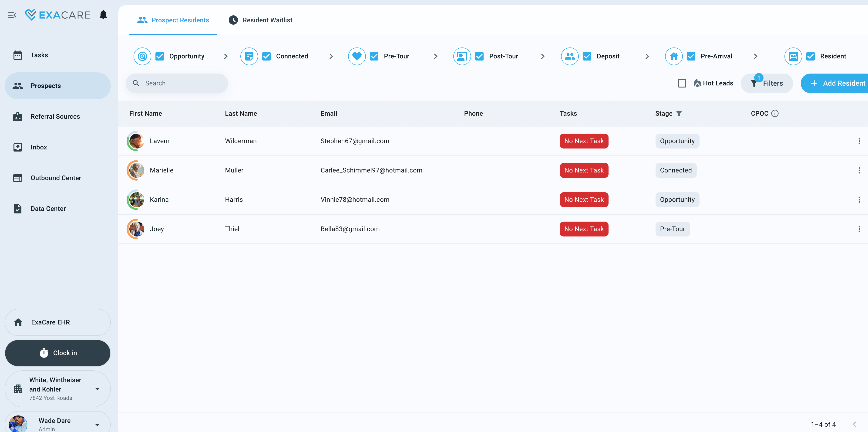The height and width of the screenshot is (432, 868).
Task: Click inside the Search field
Action: click(x=177, y=83)
